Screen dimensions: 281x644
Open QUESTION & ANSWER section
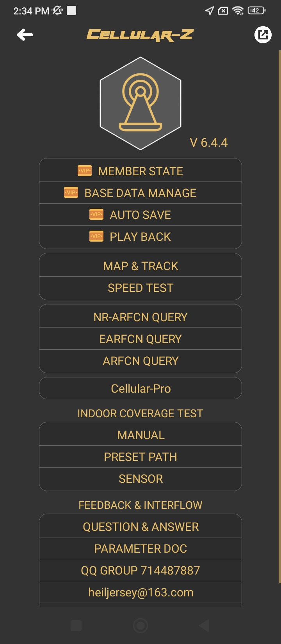tap(140, 527)
